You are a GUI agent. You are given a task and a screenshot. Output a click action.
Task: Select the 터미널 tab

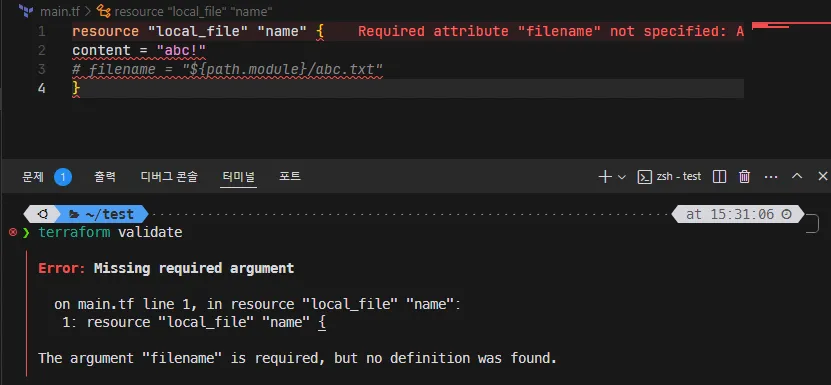coord(238,177)
